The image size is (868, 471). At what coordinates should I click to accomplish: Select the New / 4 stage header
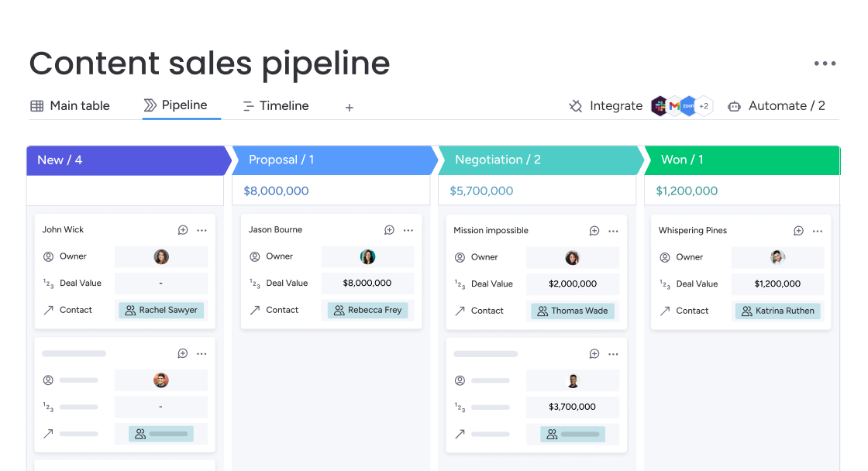point(124,160)
